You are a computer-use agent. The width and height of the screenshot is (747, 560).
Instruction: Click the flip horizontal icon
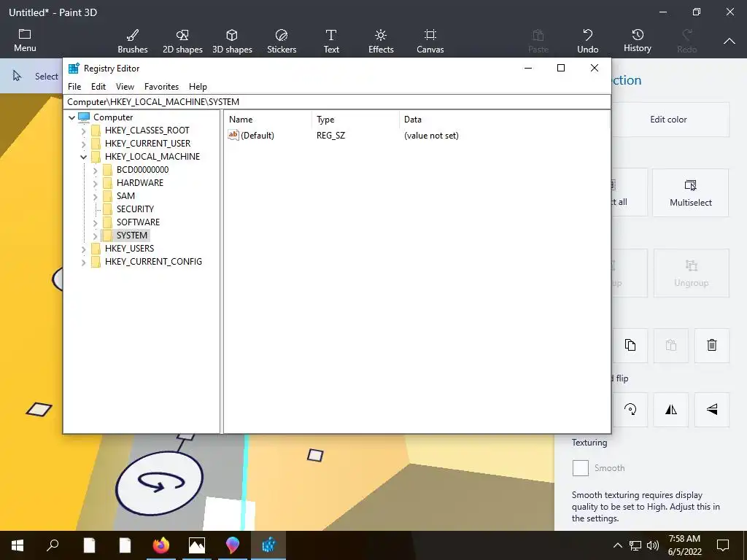click(671, 410)
